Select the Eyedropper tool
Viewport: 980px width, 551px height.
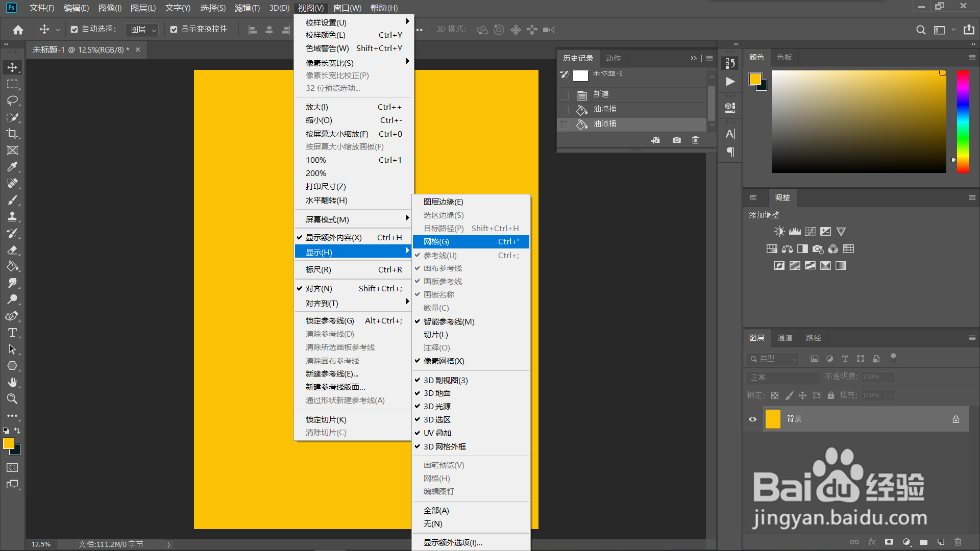(x=12, y=167)
